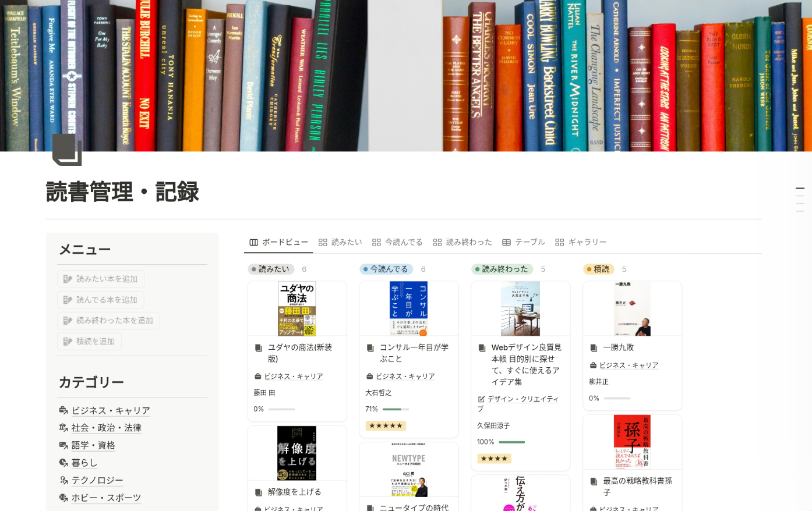The image size is (812, 511).
Task: Click the 今読んでる column group label
Action: pos(386,269)
